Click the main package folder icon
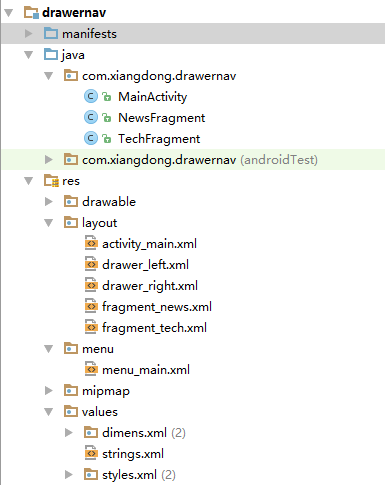385x485 pixels. coord(71,76)
